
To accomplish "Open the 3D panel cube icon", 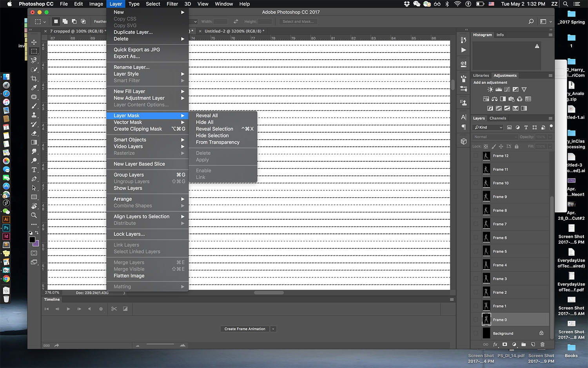I will [464, 141].
